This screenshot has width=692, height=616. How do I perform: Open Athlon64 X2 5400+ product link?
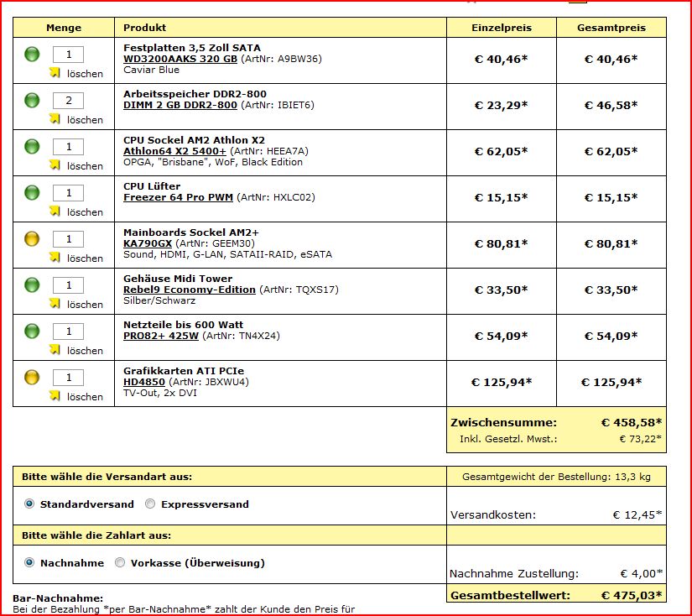coord(174,151)
